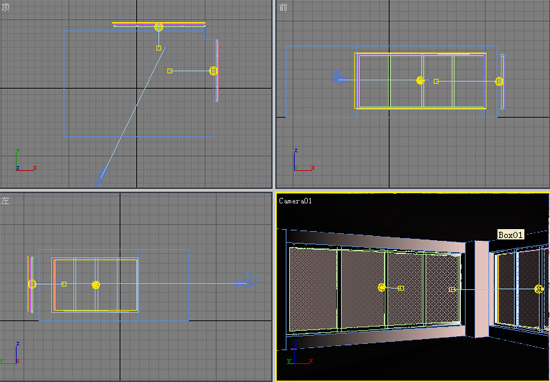Select the upper light icon in Top viewport
The image size is (550, 382).
[159, 27]
